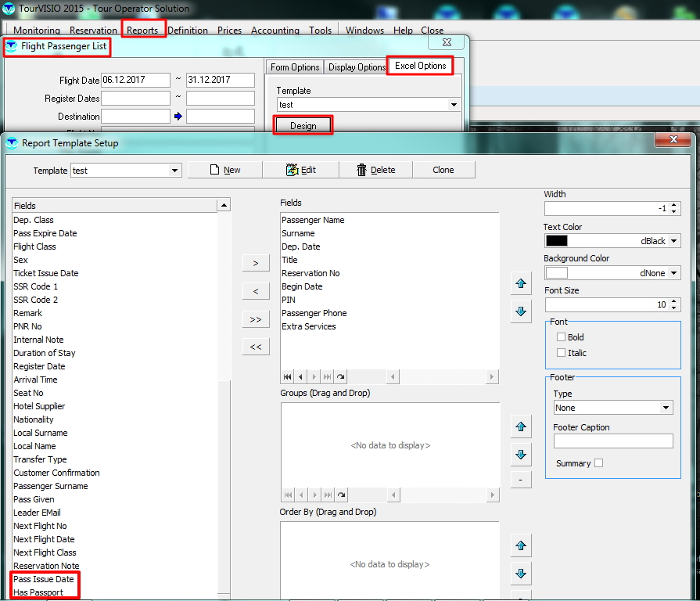Remove all fields with << button
Screen dimensions: 700x601
click(256, 347)
